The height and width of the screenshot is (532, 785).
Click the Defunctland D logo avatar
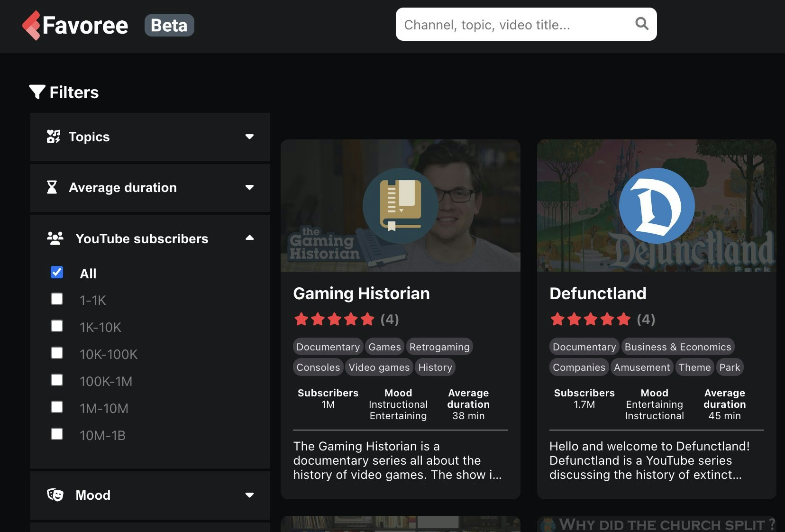[657, 205]
